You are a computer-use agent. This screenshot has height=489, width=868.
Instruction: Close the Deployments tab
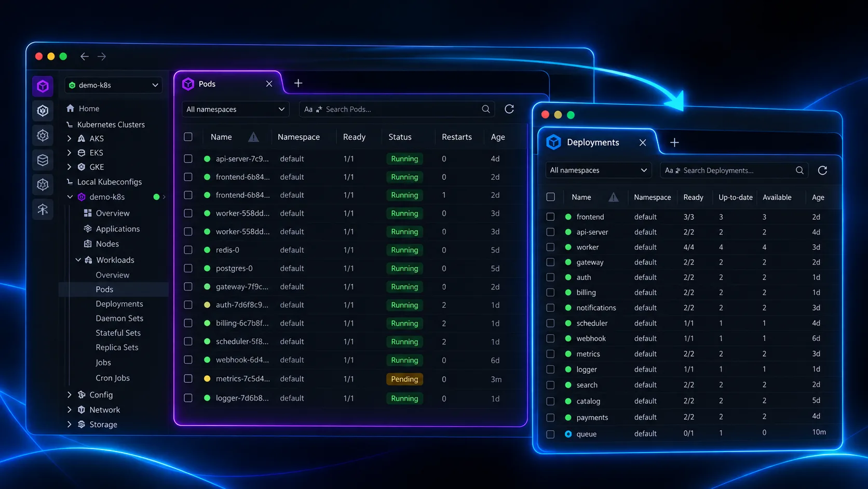coord(643,142)
